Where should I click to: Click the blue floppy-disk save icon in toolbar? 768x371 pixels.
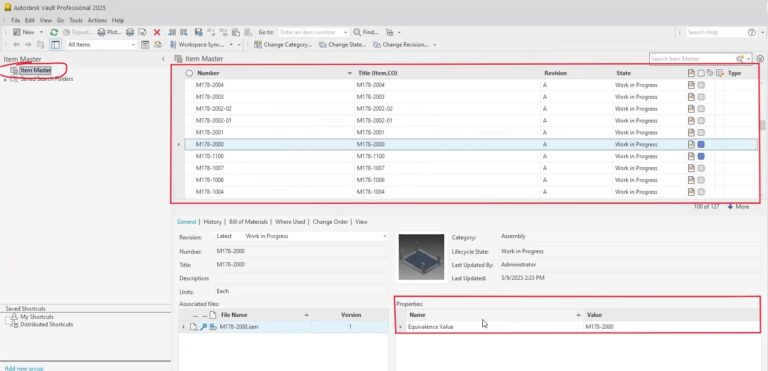[198, 32]
